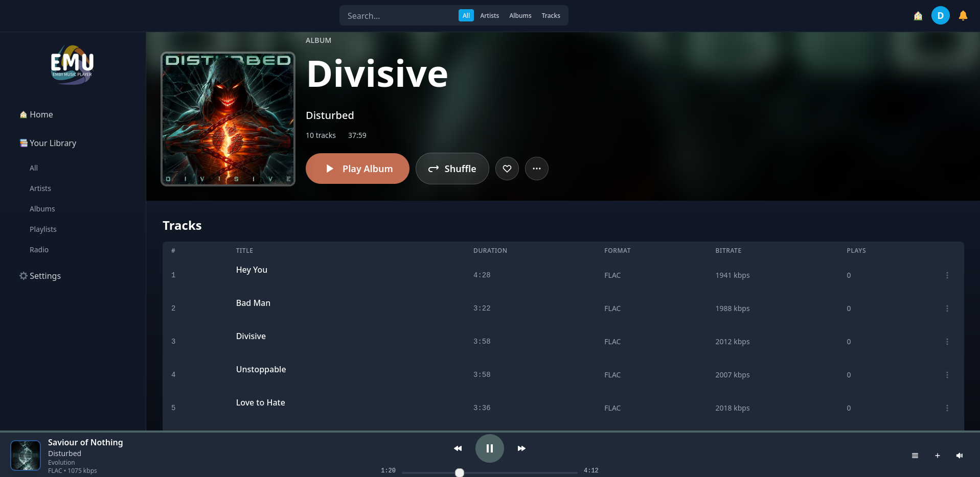The image size is (980, 477).
Task: Favorite the Divisive album with heart icon
Action: click(x=507, y=169)
